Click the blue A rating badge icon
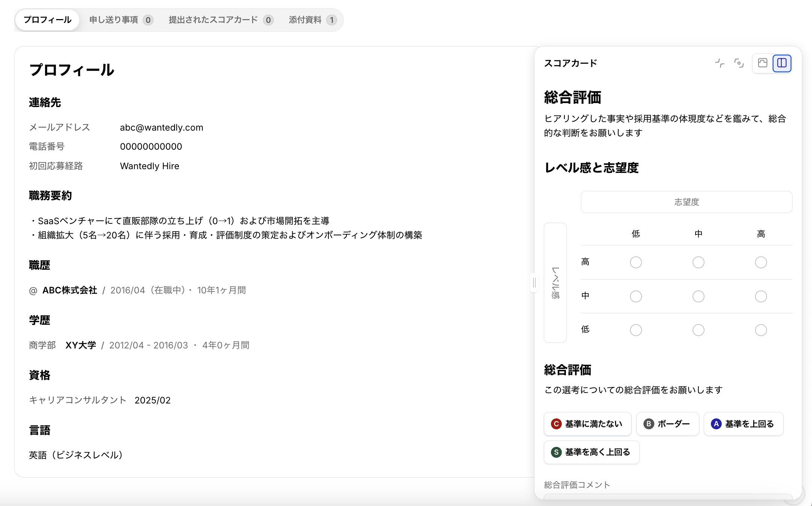Image resolution: width=812 pixels, height=506 pixels. tap(716, 424)
